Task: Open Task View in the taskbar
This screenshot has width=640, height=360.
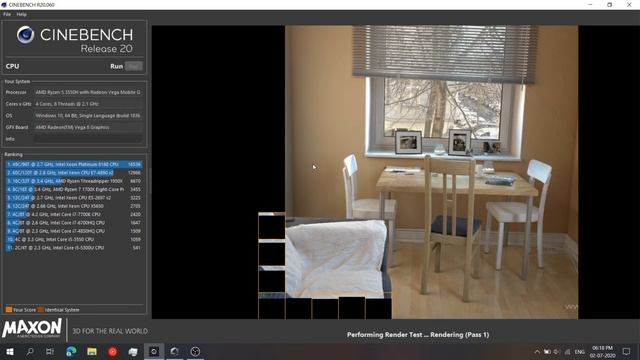Action: [50, 351]
